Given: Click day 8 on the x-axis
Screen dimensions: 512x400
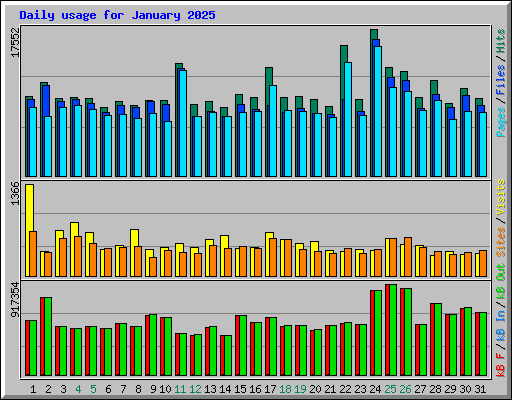Looking at the screenshot, I should click(x=138, y=389).
